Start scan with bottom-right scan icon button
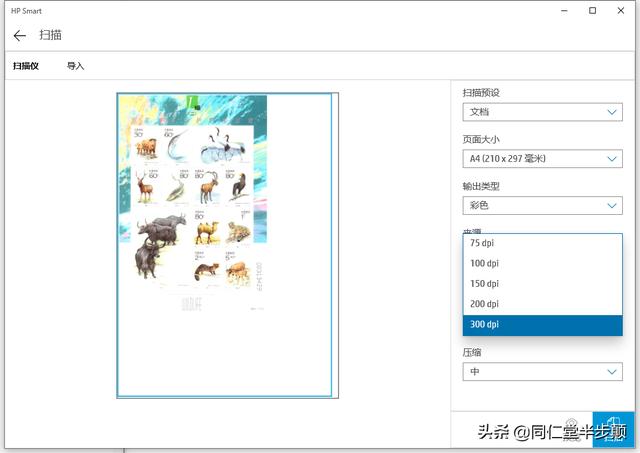The height and width of the screenshot is (453, 640). pos(613,430)
